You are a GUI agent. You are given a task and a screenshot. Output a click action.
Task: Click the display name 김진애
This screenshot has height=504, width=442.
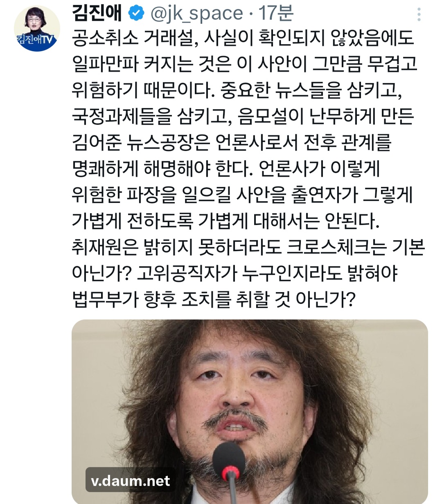(97, 13)
